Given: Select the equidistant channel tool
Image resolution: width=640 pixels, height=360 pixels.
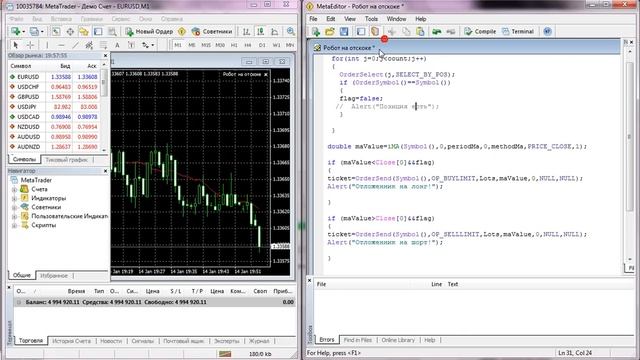Looking at the screenshot, I should pos(89,45).
